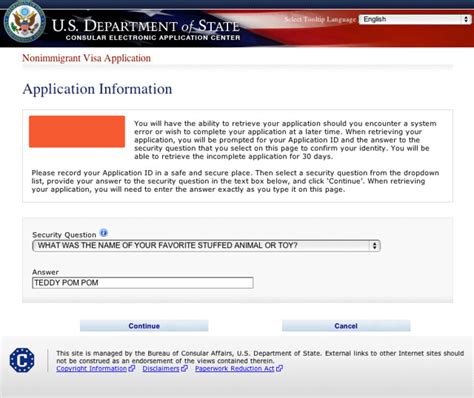Image resolution: width=474 pixels, height=398 pixels.
Task: Click the Application Information page title
Action: (x=97, y=89)
